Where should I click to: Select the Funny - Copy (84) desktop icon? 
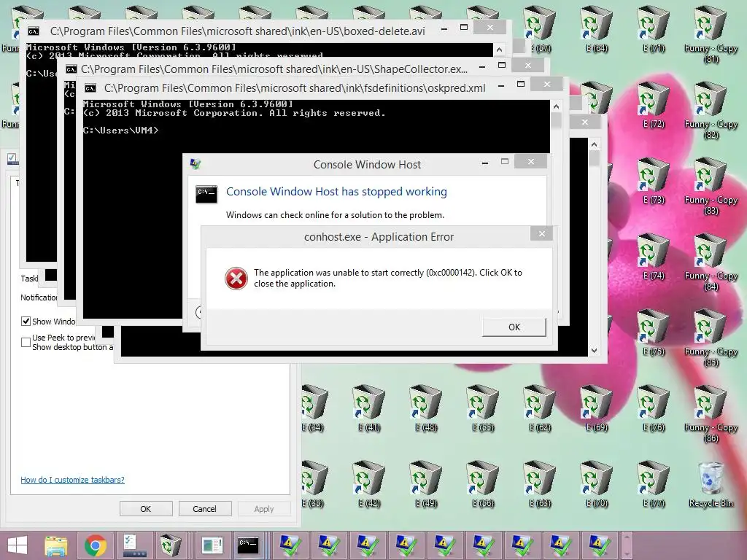(711, 262)
